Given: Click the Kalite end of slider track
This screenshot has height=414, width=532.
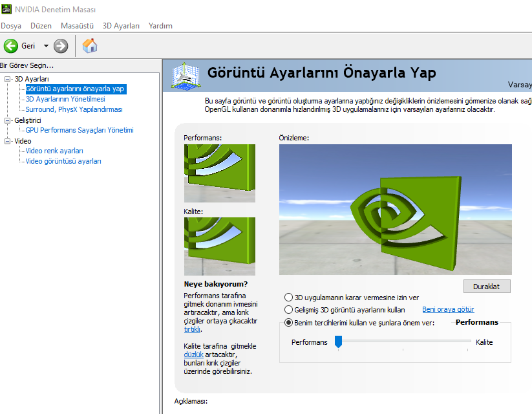Looking at the screenshot, I should (x=468, y=341).
